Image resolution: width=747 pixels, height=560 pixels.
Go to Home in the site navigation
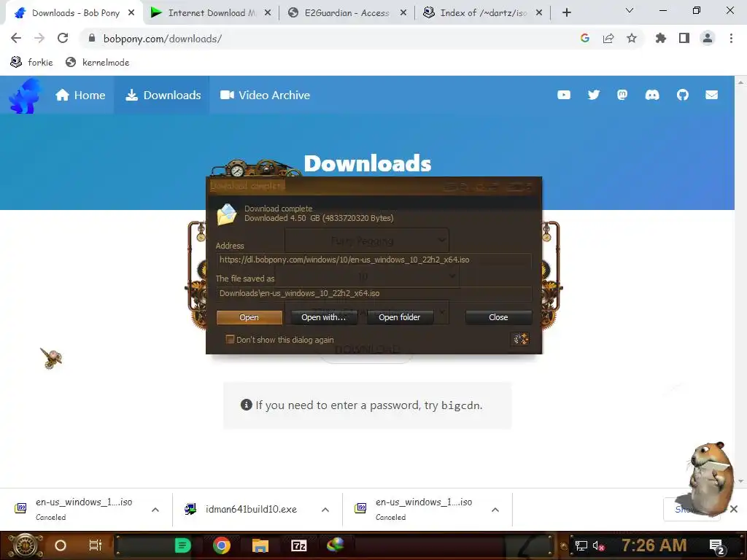(80, 96)
